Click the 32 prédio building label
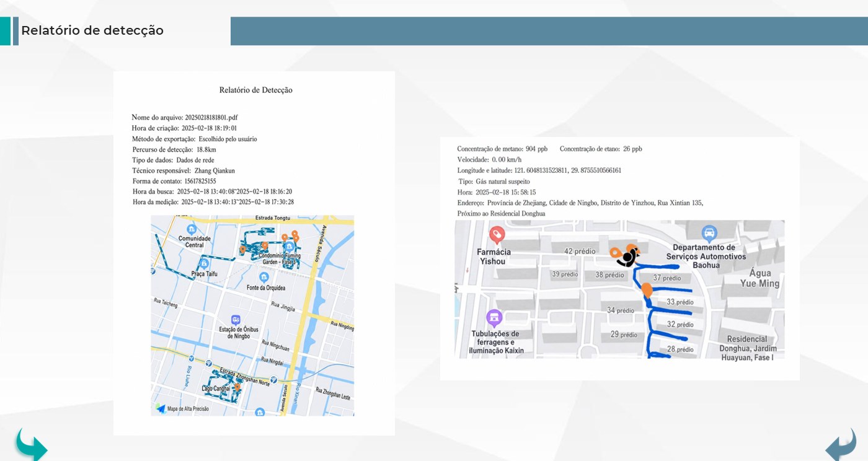Image resolution: width=868 pixels, height=461 pixels. tap(680, 324)
